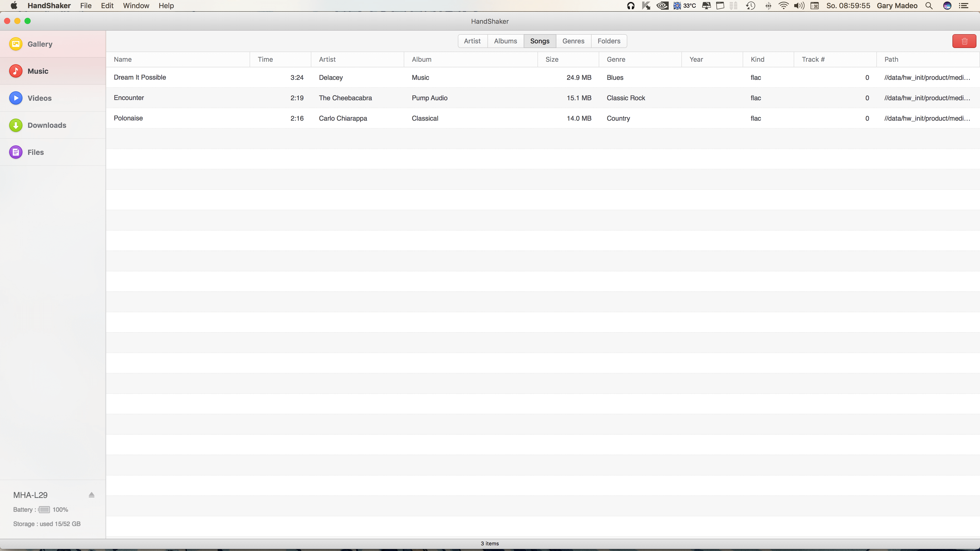The image size is (980, 551).
Task: Open the Window menu
Action: click(x=136, y=6)
